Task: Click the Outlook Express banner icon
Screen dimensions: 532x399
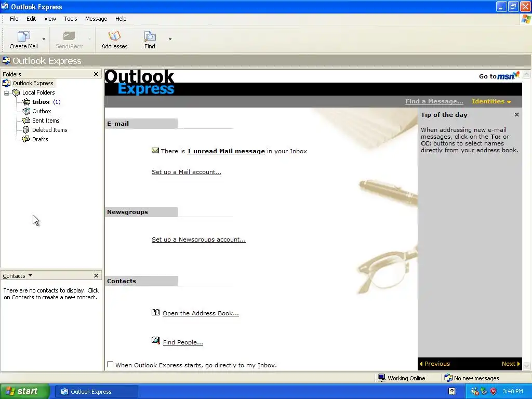Action: tap(6, 61)
